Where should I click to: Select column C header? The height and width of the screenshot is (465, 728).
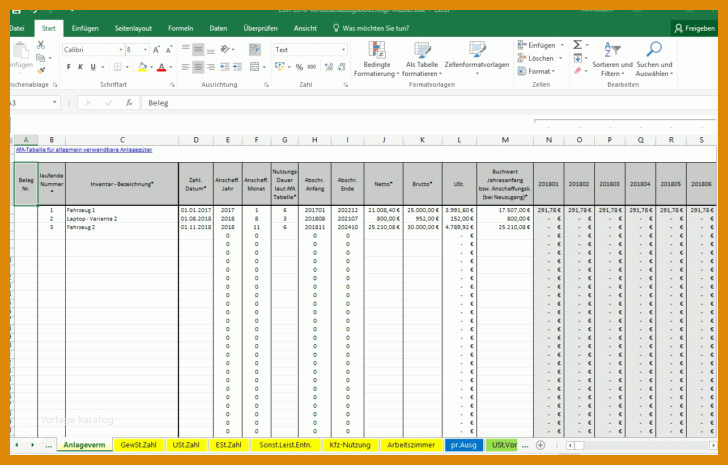tap(122, 140)
